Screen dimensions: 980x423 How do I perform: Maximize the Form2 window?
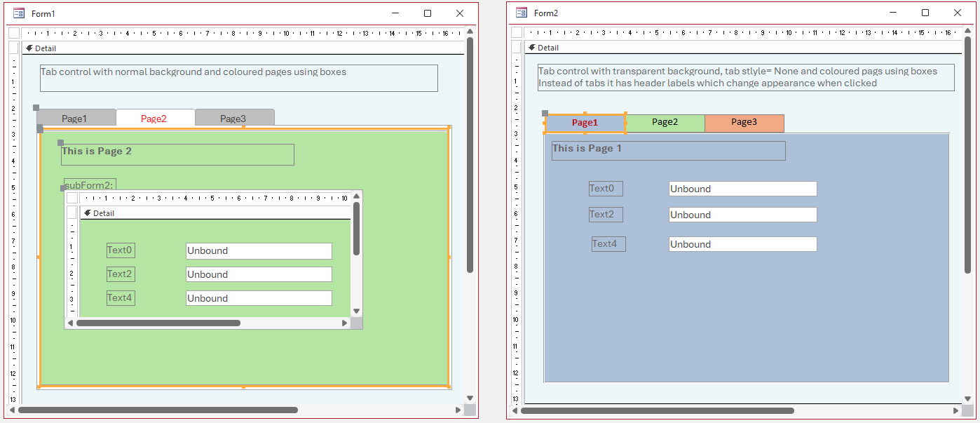click(925, 13)
